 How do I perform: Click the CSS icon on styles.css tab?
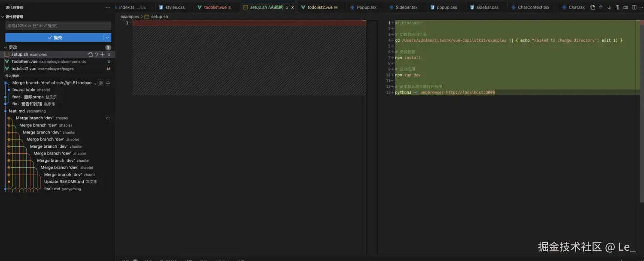161,7
